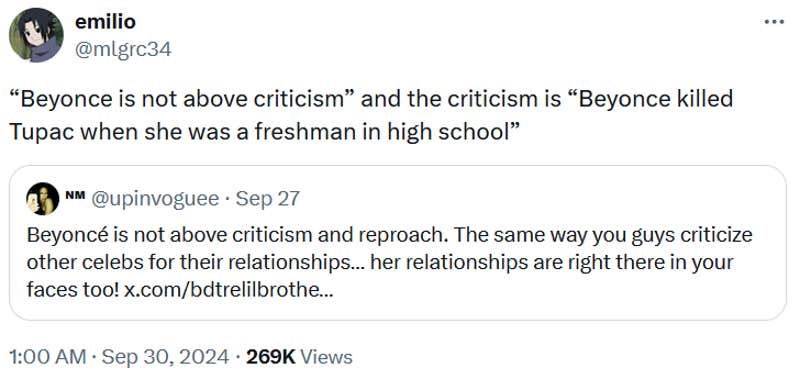The image size is (800, 379).
Task: Click the main tweet text about Tupac
Action: 371,115
